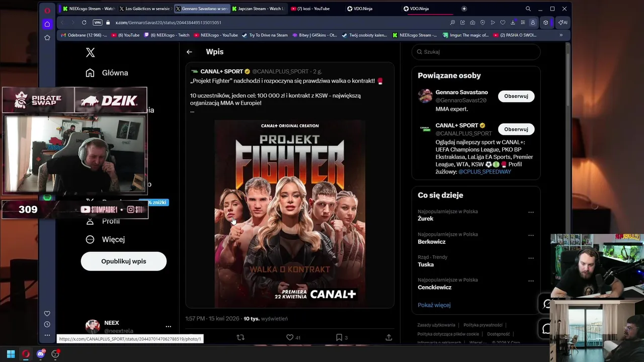Open trending topic Żurek
This screenshot has width=644, height=362.
[x=426, y=219]
